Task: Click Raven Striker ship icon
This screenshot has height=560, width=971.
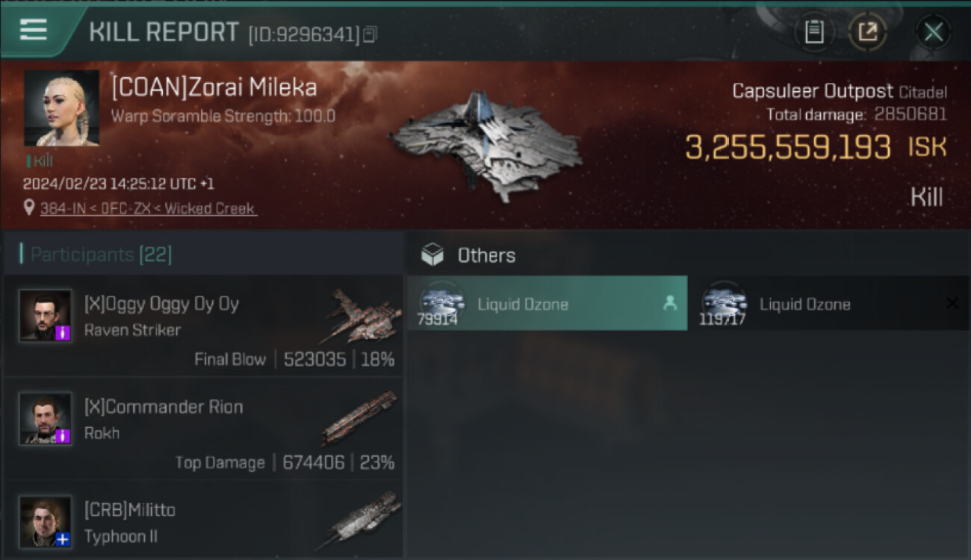Action: pos(362,315)
